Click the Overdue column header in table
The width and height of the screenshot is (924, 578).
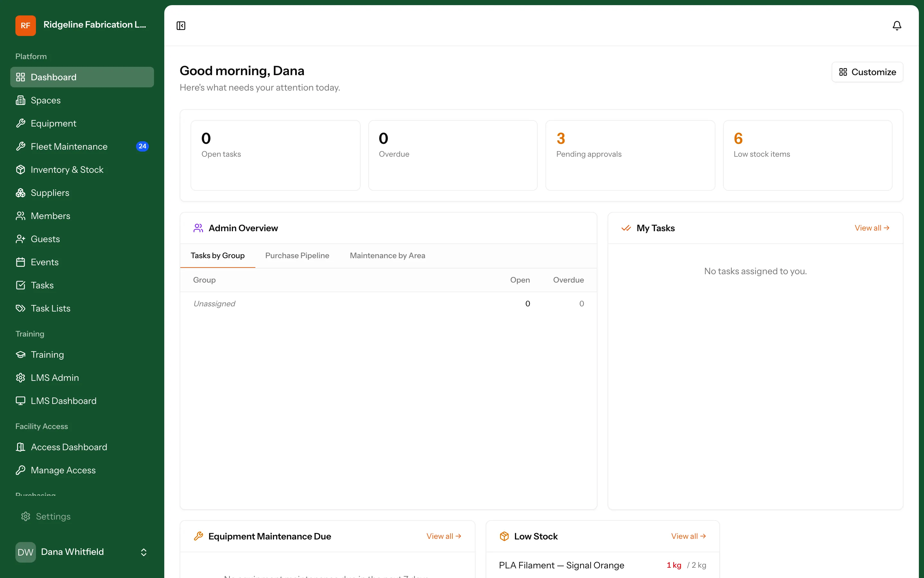(568, 280)
